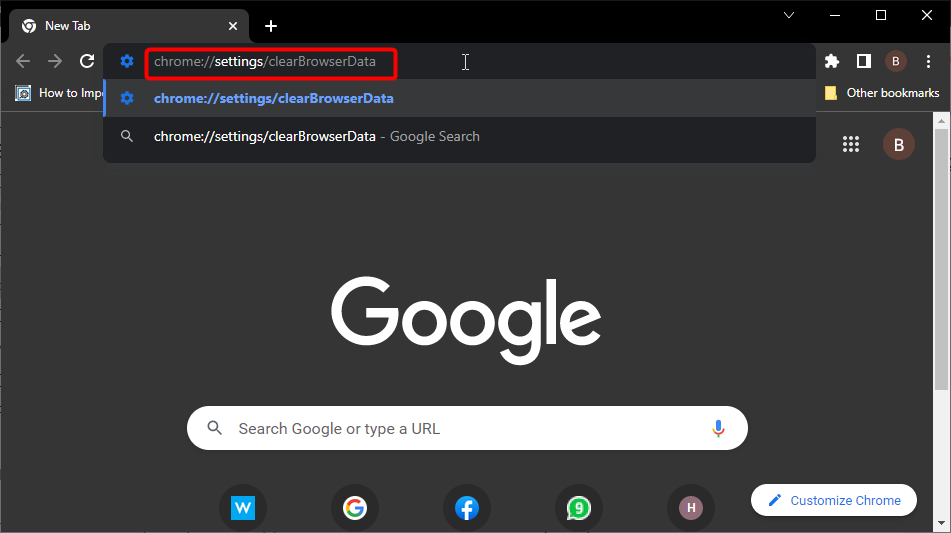The image size is (951, 533).
Task: Maximize the Chrome window
Action: coord(881,15)
